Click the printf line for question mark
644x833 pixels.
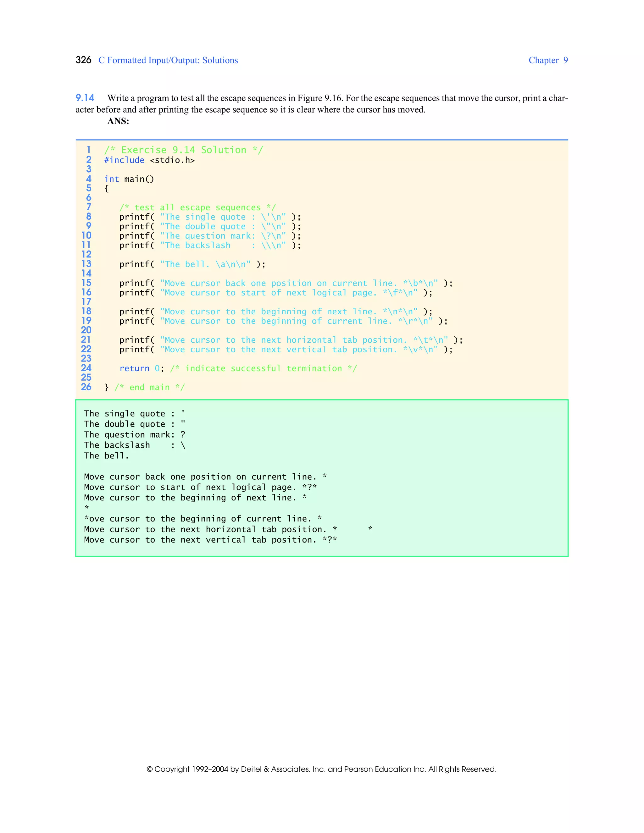coord(210,236)
